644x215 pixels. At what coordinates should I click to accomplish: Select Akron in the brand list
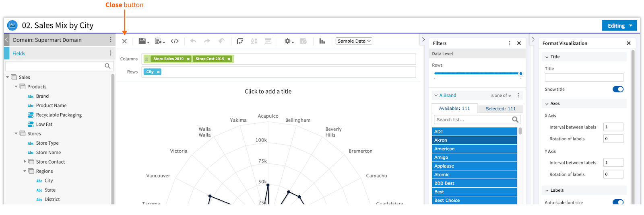tap(475, 140)
